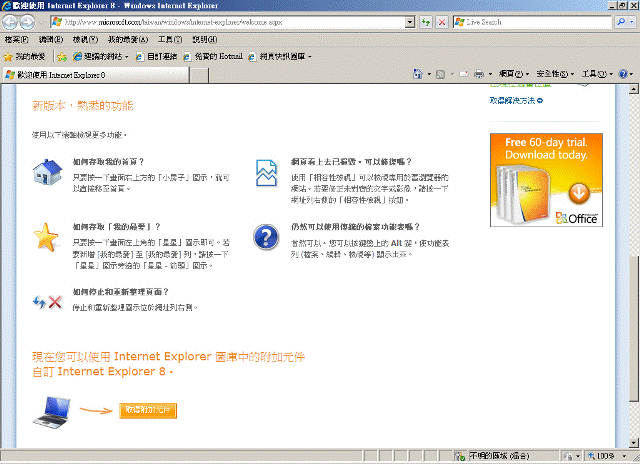This screenshot has width=640, height=464.
Task: Expand the 工具 (Tools) command bar dropdown
Action: (x=595, y=74)
